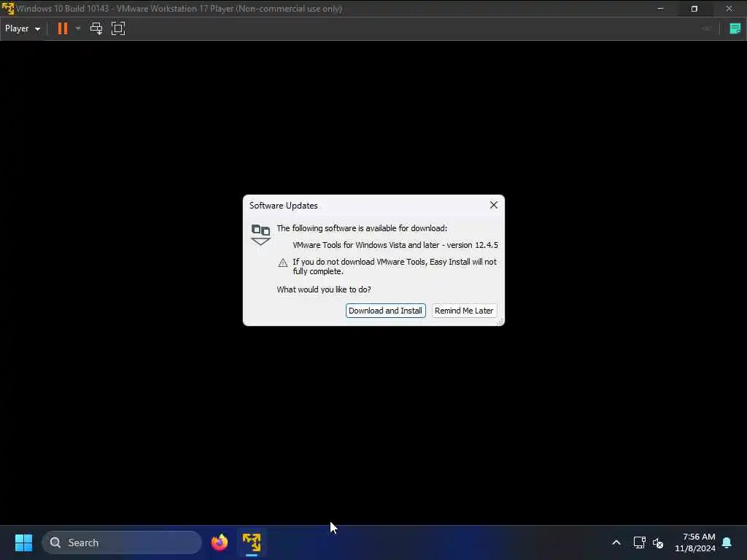Click VMware Player taskbar icon
The image size is (747, 560).
point(252,542)
